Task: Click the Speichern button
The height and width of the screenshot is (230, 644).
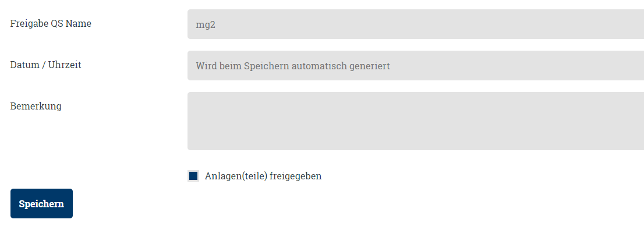Action: [x=41, y=203]
